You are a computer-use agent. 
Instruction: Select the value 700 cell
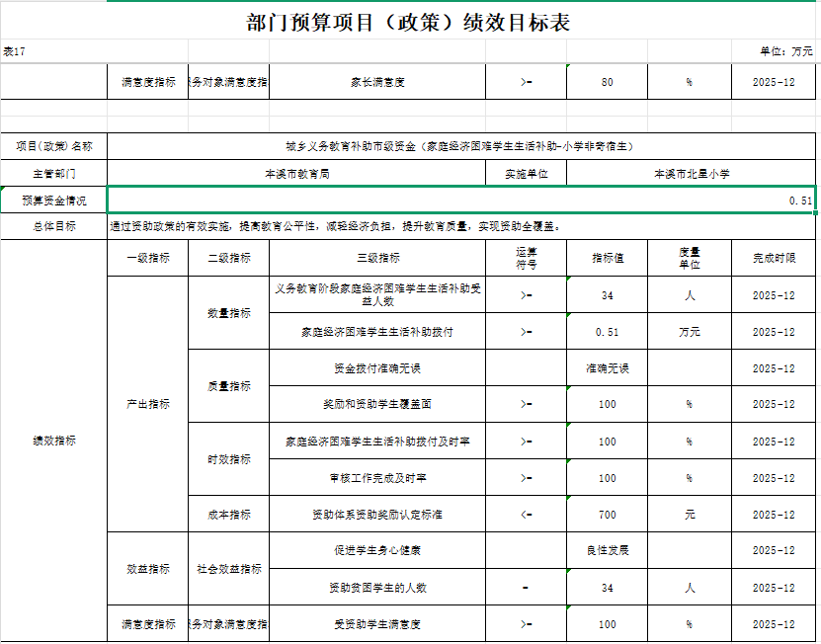pyautogui.click(x=607, y=515)
